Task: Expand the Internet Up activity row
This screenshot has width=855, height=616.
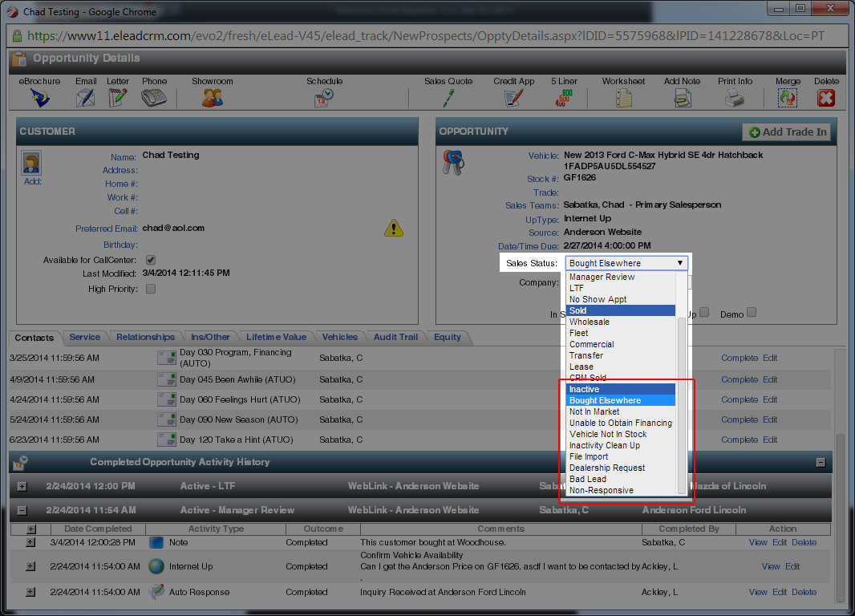Action: click(x=30, y=566)
